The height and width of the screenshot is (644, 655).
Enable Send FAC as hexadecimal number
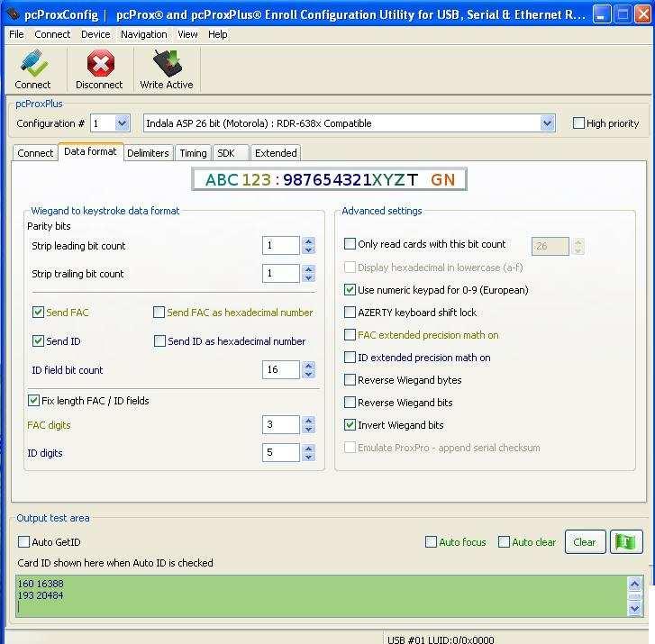(x=159, y=312)
